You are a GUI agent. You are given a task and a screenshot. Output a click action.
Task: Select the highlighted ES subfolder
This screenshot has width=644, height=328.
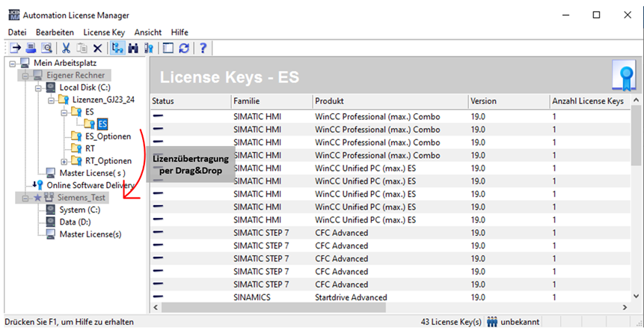tap(102, 124)
